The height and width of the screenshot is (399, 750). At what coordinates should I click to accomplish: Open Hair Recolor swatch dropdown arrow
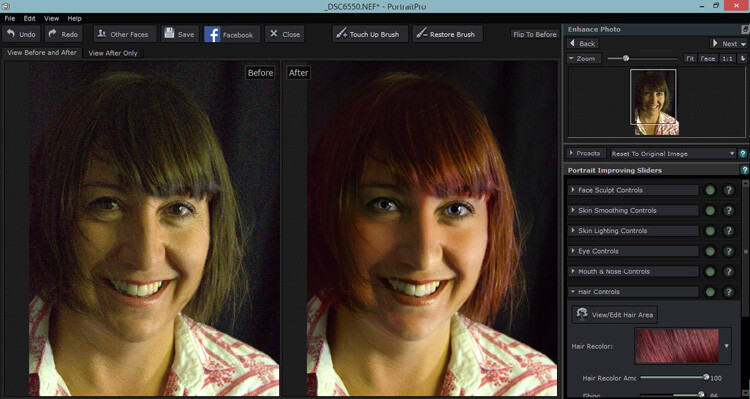pos(727,346)
